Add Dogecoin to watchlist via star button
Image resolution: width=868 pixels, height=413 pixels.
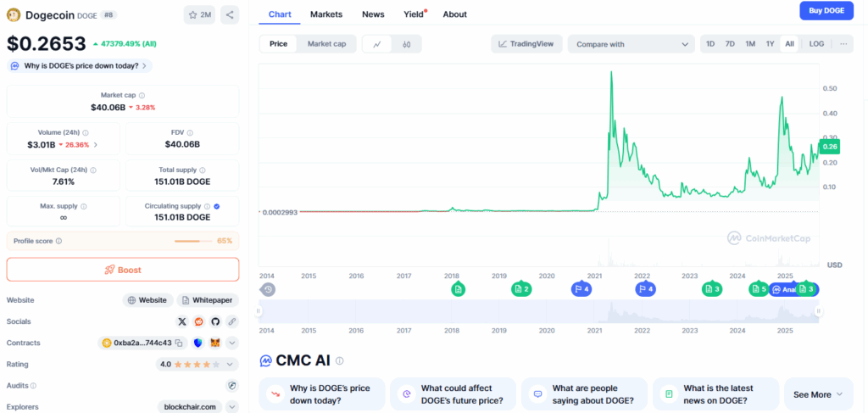pyautogui.click(x=199, y=15)
